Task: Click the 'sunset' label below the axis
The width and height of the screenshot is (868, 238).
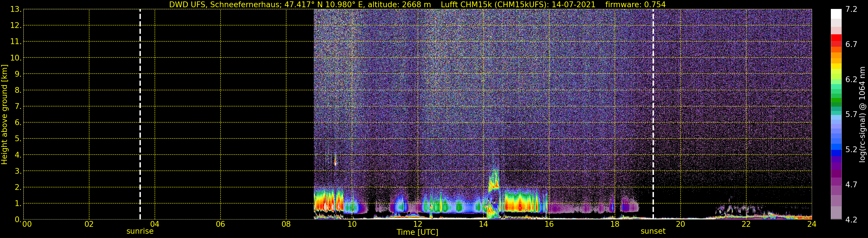Action: coord(653,231)
